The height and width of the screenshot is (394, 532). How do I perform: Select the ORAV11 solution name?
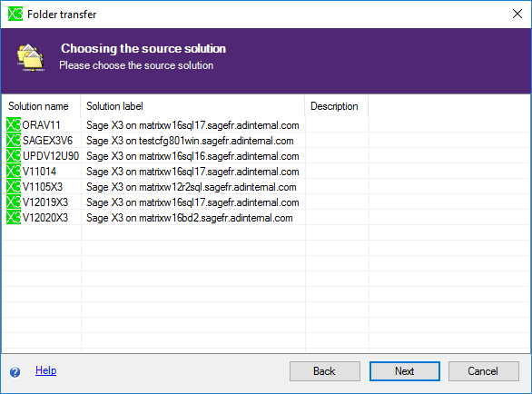41,125
